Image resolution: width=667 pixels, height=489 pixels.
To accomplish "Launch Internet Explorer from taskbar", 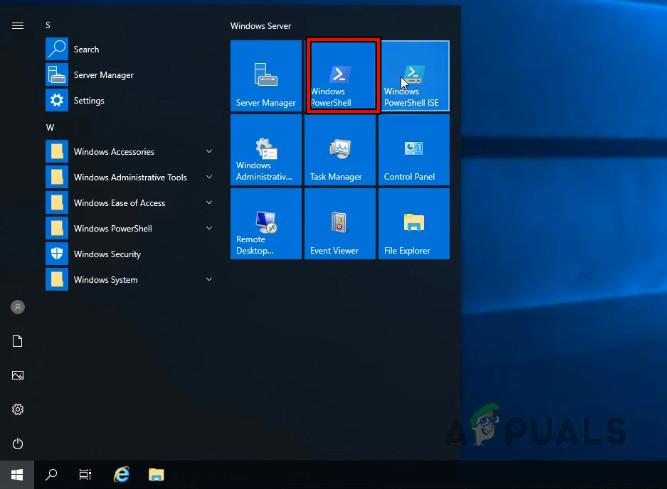I will (x=122, y=474).
